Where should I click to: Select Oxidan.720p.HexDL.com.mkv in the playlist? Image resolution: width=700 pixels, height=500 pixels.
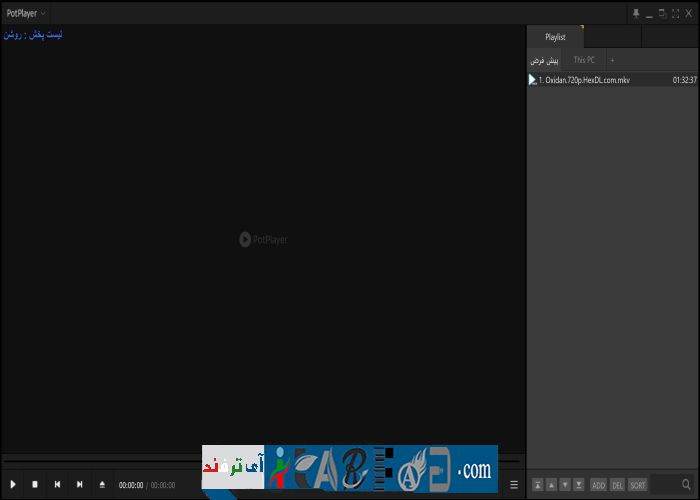click(x=587, y=80)
